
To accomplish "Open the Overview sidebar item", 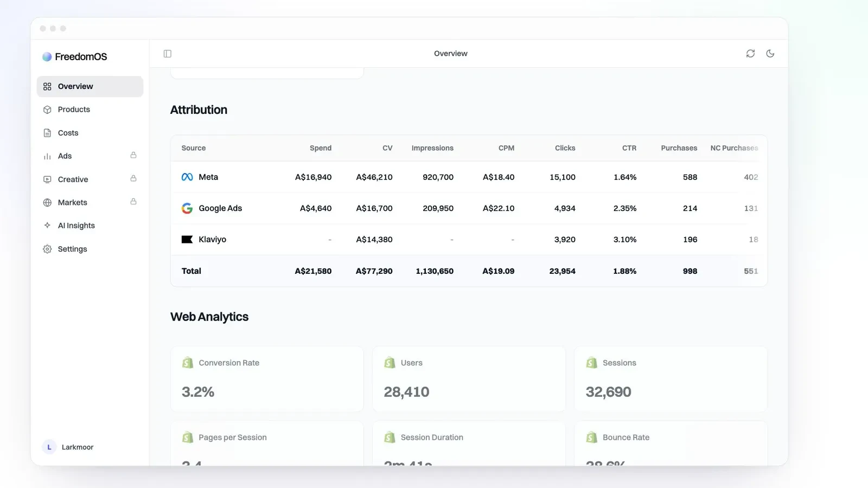I will pos(90,86).
